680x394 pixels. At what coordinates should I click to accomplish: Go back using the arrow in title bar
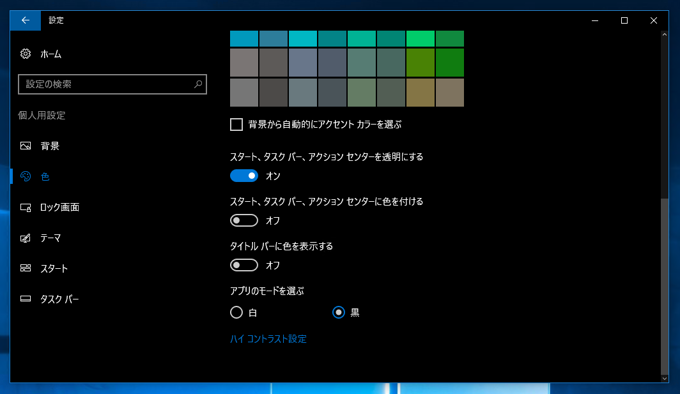pyautogui.click(x=25, y=20)
